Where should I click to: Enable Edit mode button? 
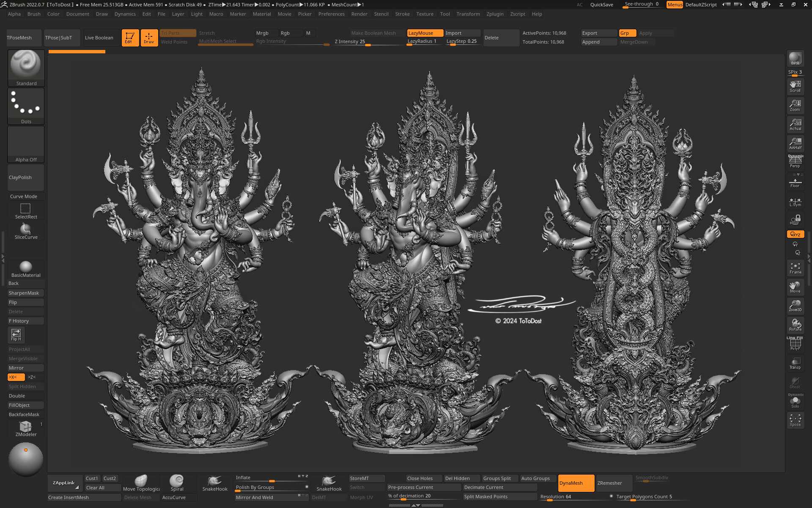[x=130, y=37]
